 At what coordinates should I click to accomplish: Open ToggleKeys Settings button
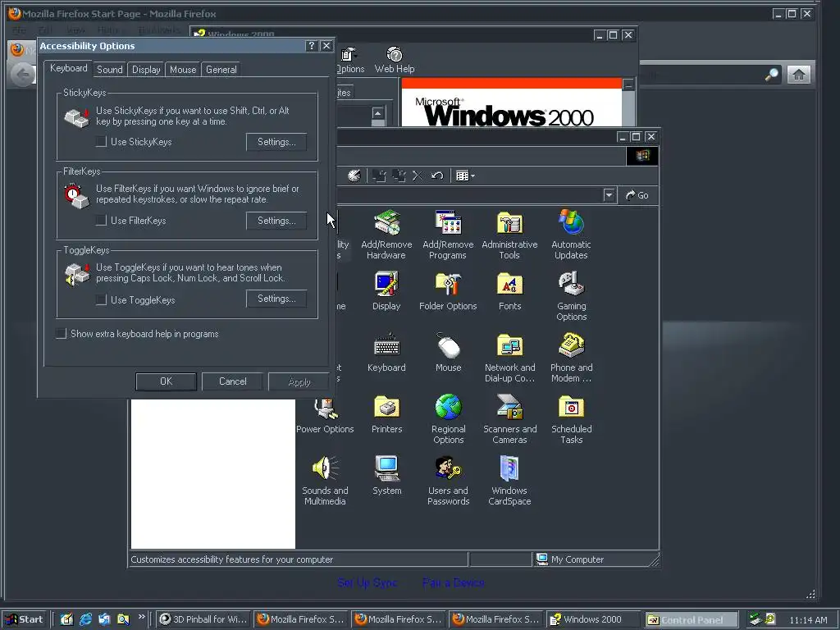(x=276, y=299)
